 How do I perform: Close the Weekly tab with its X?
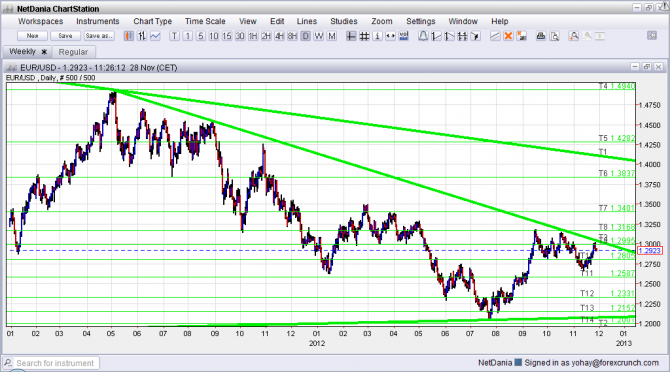44,52
